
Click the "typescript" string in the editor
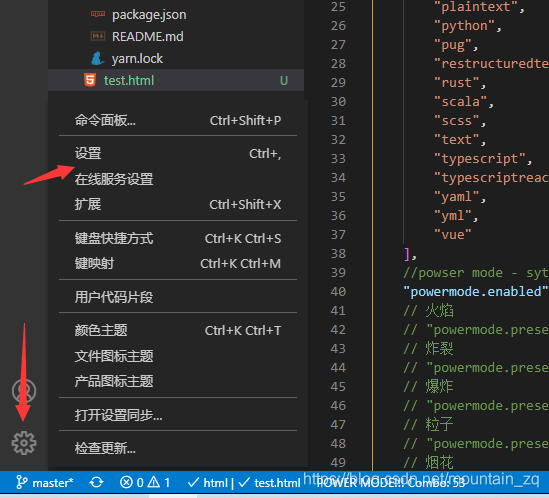point(479,159)
